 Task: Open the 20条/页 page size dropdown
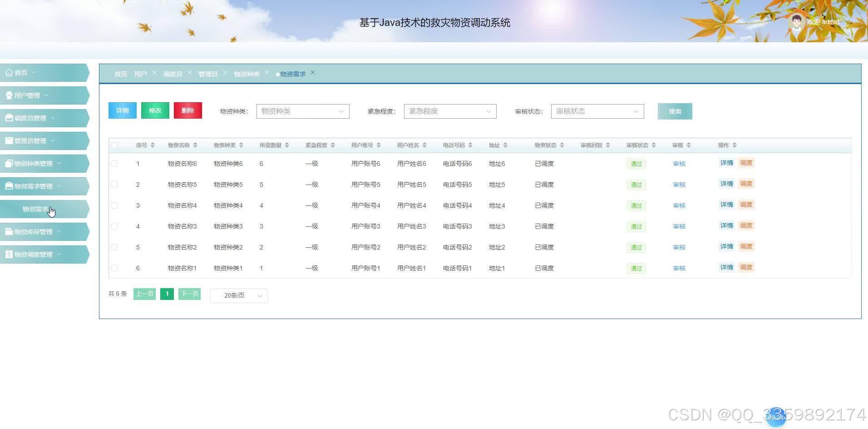(239, 295)
